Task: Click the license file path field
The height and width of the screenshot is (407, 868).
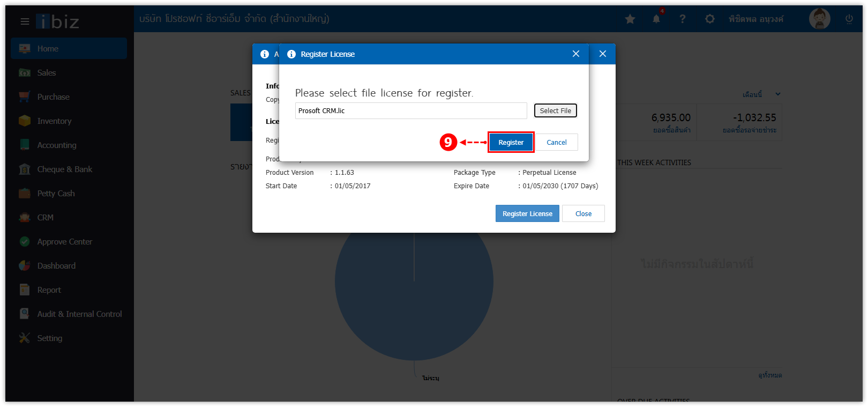Action: [411, 110]
